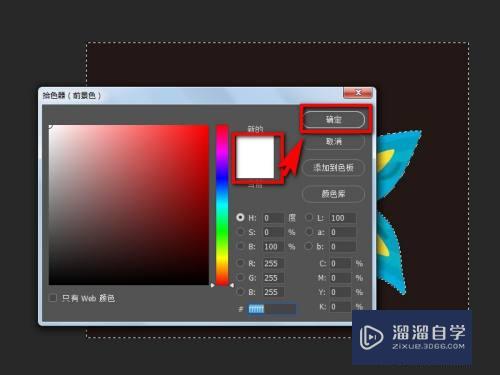This screenshot has height=375, width=500.
Task: Click the Lab b input field
Action: (343, 247)
